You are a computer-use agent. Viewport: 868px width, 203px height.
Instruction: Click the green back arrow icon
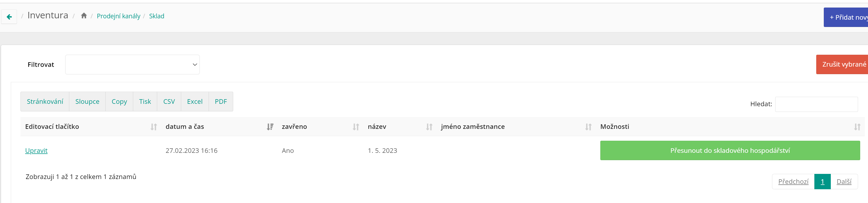(9, 16)
